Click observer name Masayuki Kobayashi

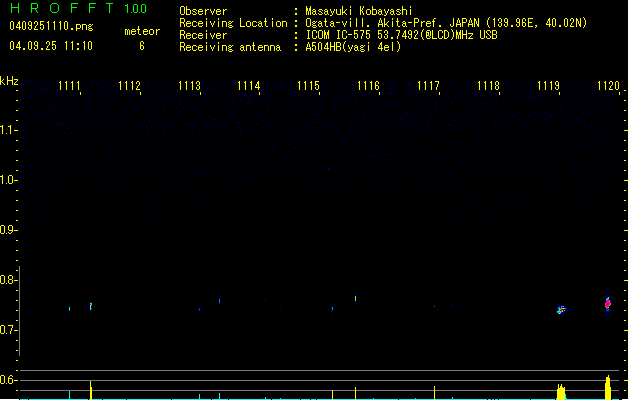359,11
